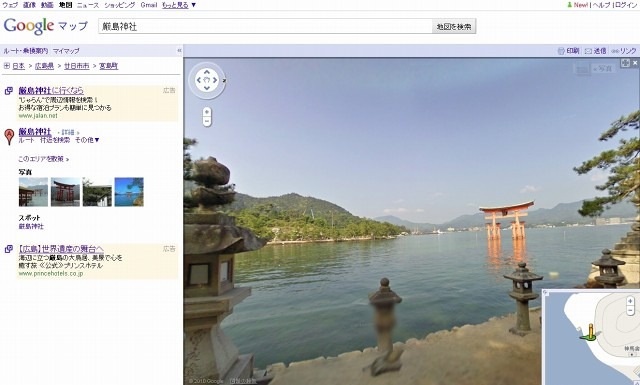Click the envelope icon for 送信
This screenshot has width=640, height=385.
[x=588, y=51]
